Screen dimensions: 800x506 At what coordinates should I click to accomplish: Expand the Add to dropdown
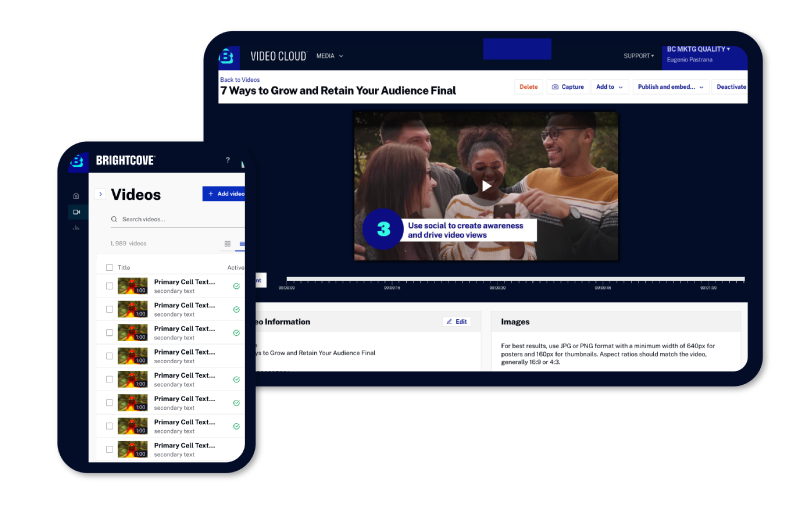[609, 87]
